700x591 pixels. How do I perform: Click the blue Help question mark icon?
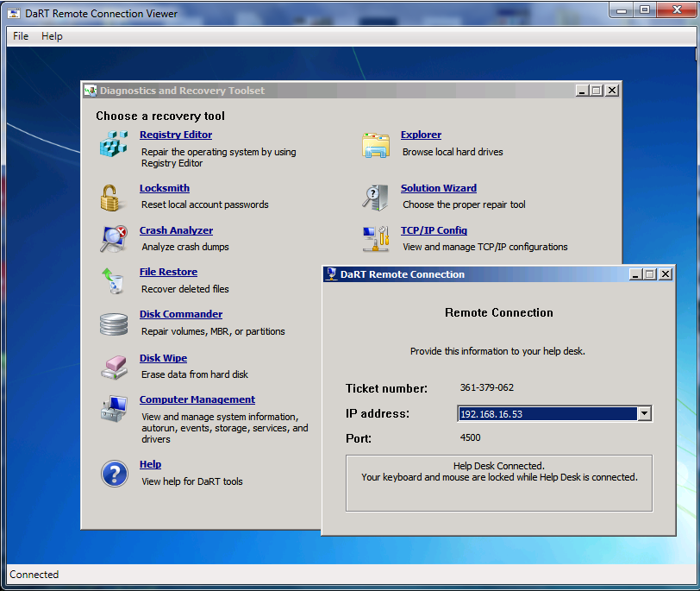114,473
